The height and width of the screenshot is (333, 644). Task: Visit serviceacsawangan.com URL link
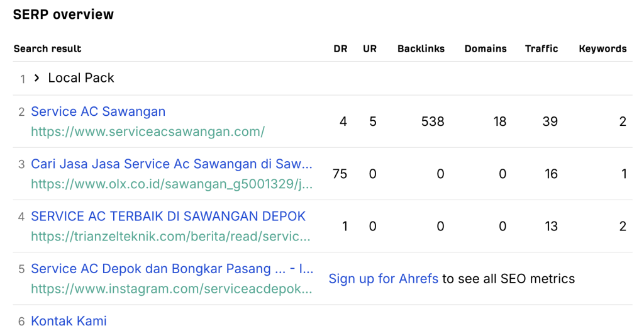click(148, 132)
